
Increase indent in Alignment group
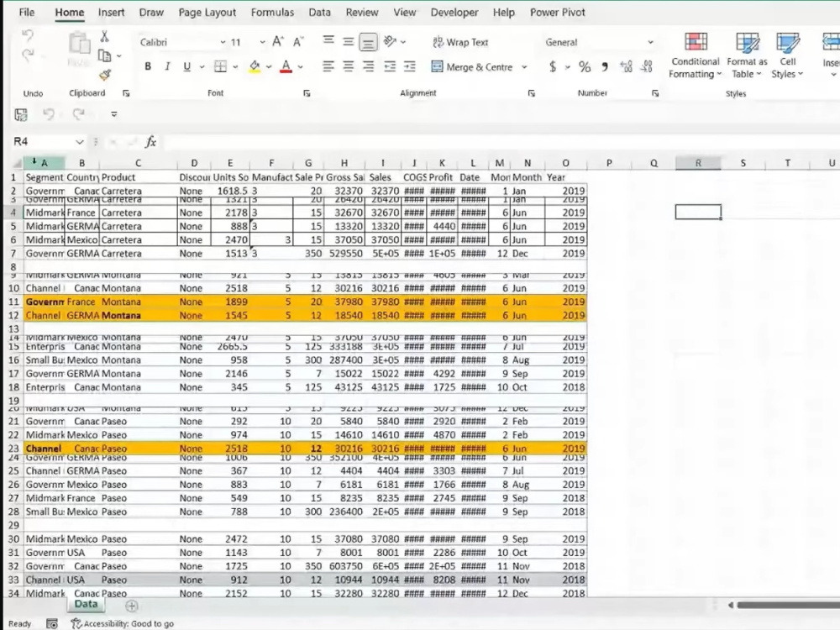click(410, 66)
